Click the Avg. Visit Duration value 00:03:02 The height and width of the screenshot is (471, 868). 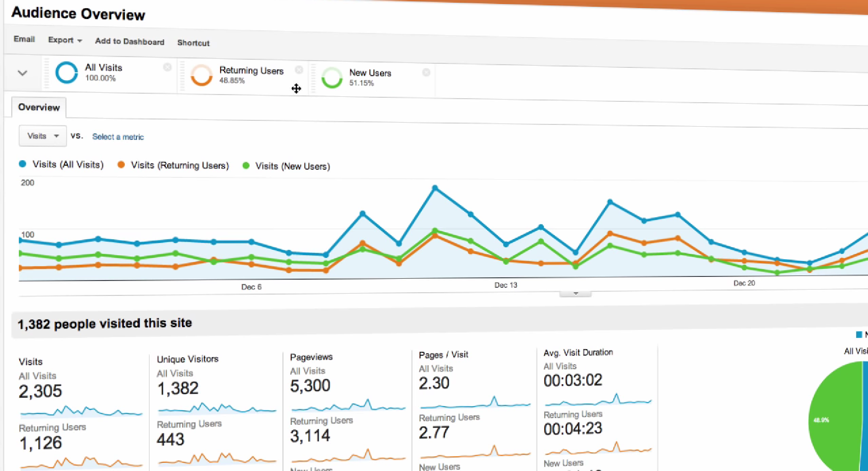[573, 380]
